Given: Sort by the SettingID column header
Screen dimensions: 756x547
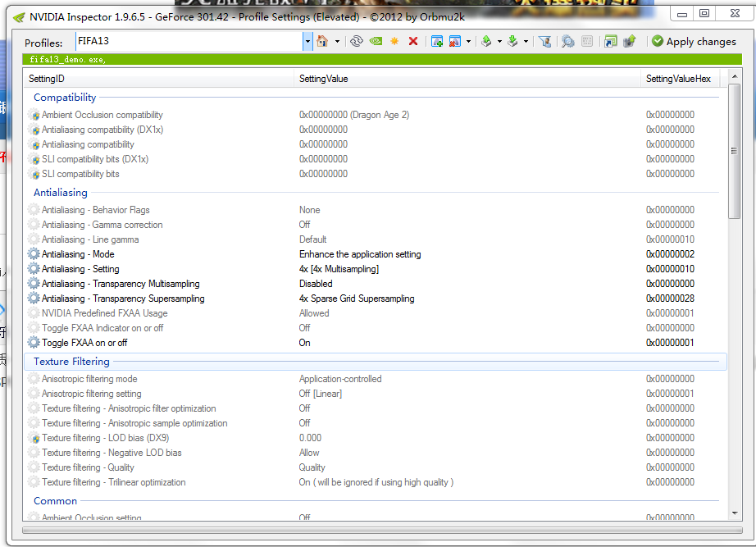Looking at the screenshot, I should [158, 79].
